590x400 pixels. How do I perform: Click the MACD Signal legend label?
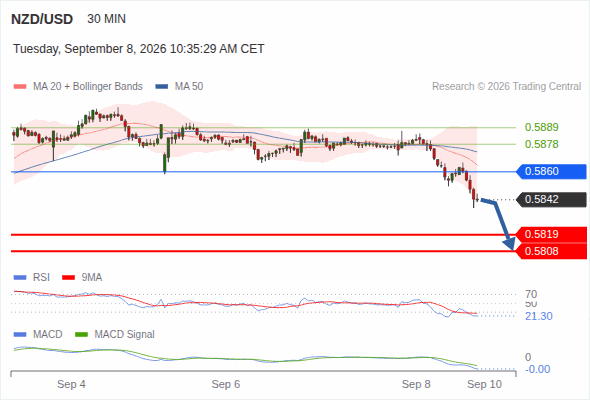(x=125, y=335)
